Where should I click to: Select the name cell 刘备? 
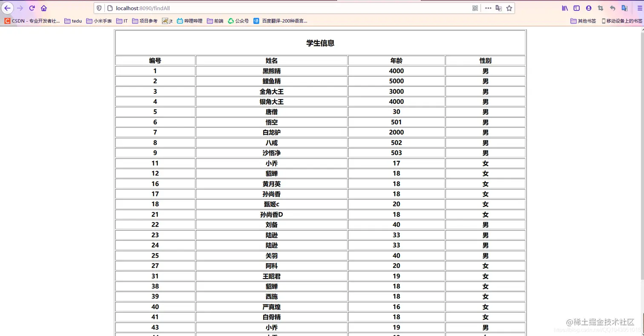tap(272, 224)
